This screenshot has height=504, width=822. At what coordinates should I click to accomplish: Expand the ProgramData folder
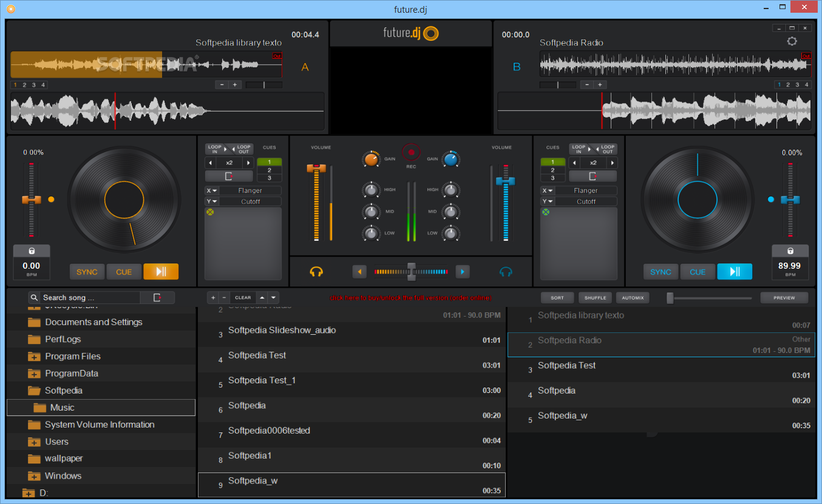34,374
